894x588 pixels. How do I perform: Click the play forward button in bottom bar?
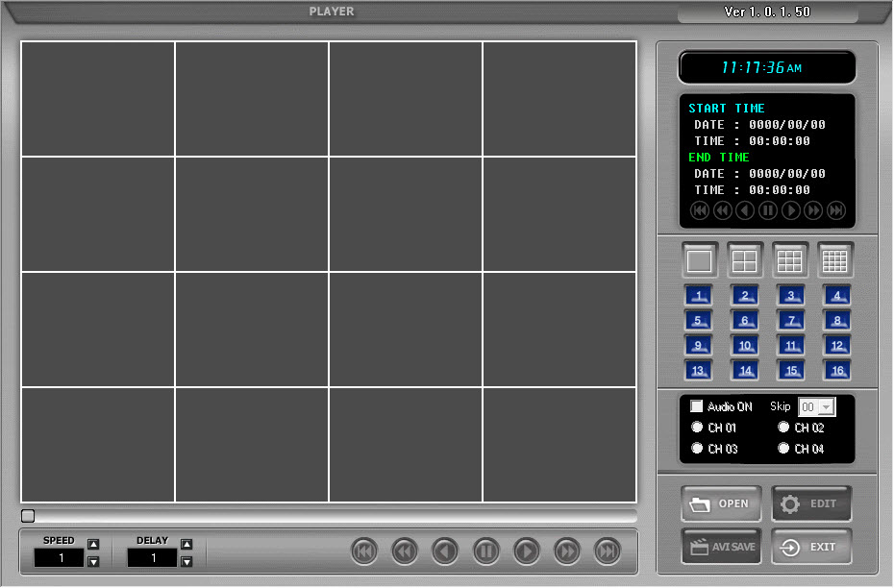[x=526, y=551]
